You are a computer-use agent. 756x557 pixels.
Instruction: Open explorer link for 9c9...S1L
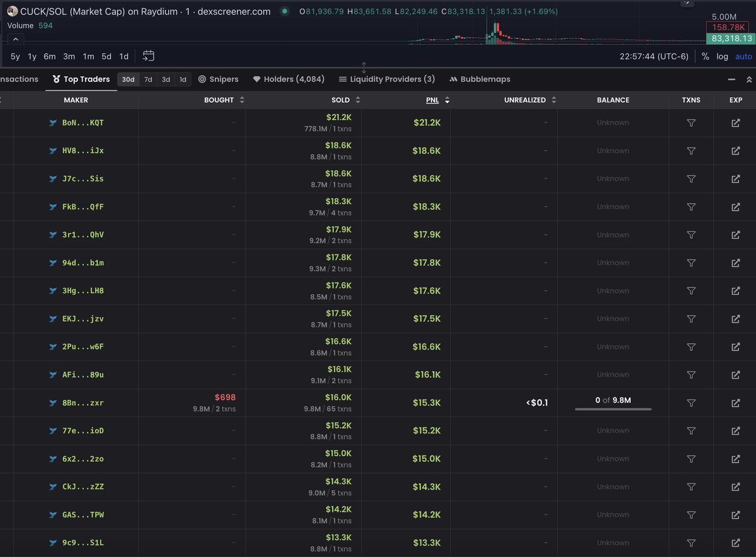(735, 543)
